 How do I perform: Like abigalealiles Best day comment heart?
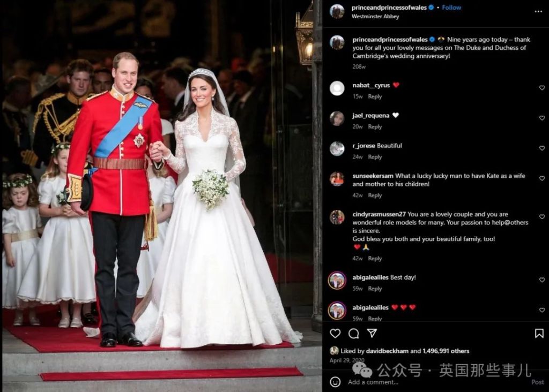click(542, 280)
